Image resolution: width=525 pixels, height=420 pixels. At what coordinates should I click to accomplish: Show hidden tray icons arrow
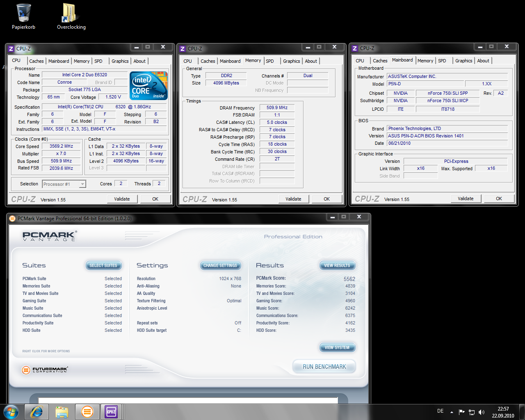click(452, 412)
